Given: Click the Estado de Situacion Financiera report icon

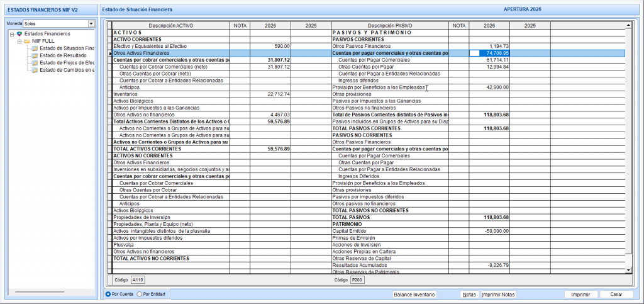Looking at the screenshot, I should 35,48.
